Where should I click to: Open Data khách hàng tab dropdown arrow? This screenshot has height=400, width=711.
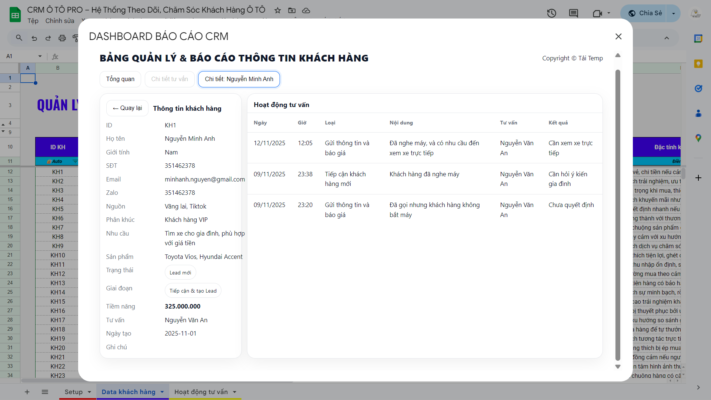(x=162, y=391)
